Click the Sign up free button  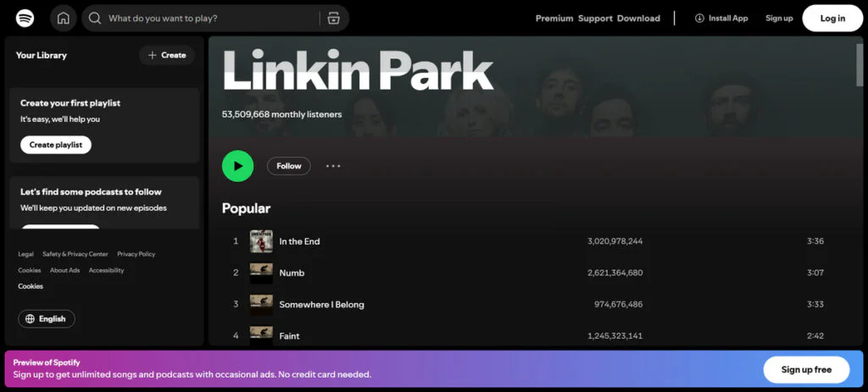(806, 370)
